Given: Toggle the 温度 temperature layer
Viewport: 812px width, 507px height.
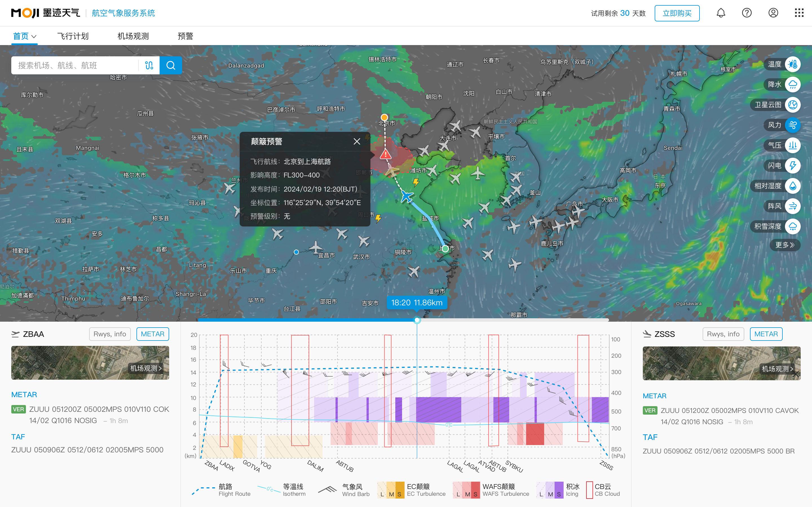Looking at the screenshot, I should click(x=793, y=64).
